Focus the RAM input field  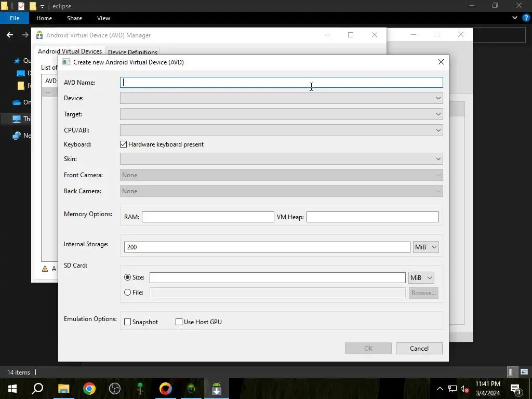point(208,217)
